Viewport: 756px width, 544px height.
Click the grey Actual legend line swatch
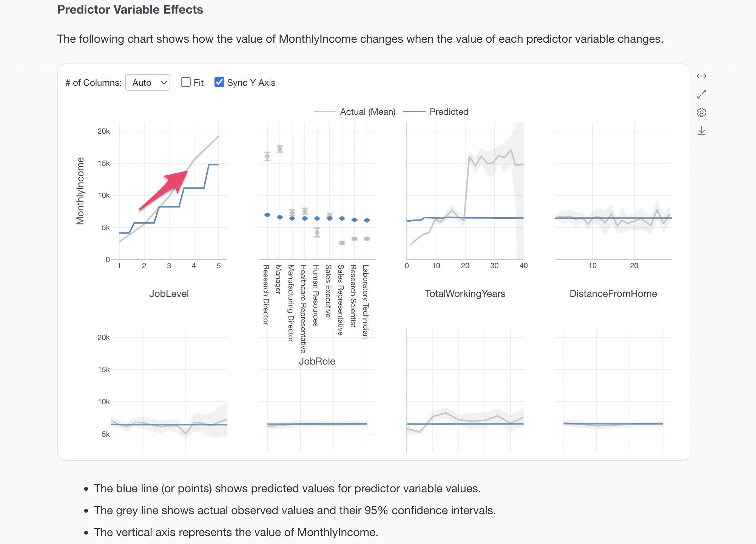(325, 112)
